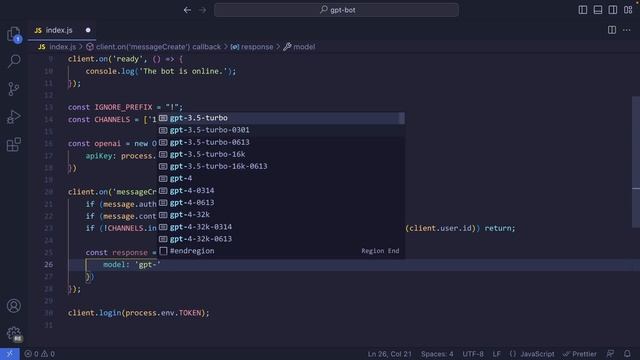Click the response variable on line 25
Image resolution: width=640 pixels, height=360 pixels.
pyautogui.click(x=130, y=253)
